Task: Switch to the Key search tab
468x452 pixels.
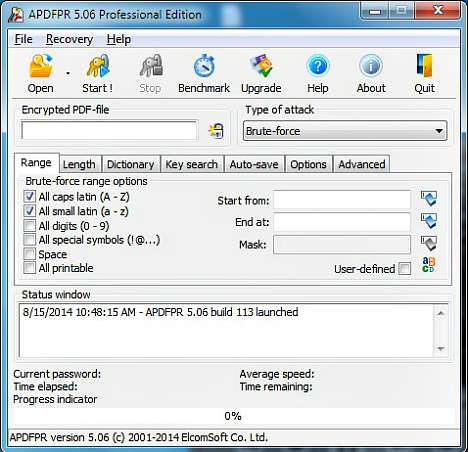Action: tap(192, 164)
